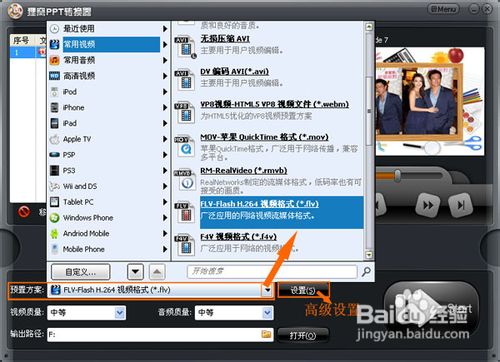The height and width of the screenshot is (362, 500).
Task: Open the 音频质量 quality dropdown
Action: [267, 313]
